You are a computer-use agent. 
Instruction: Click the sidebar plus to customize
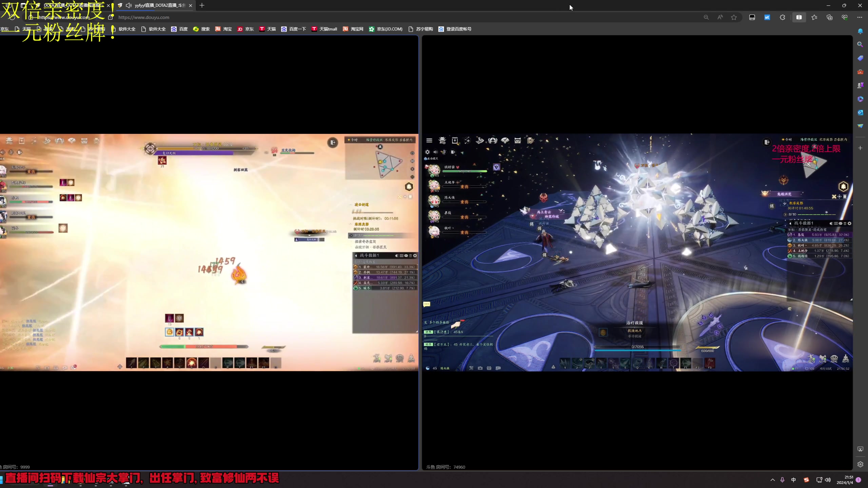pos(860,148)
